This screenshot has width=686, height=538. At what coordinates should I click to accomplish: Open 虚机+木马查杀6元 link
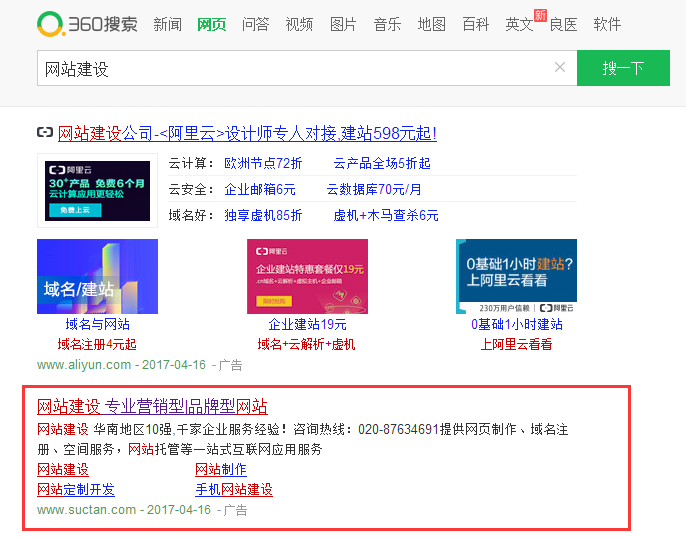[x=385, y=215]
